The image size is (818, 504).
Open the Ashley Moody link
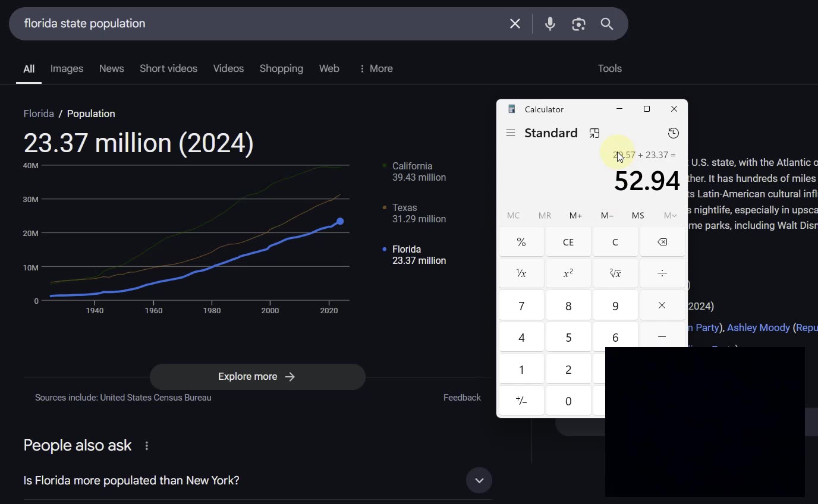(x=758, y=327)
